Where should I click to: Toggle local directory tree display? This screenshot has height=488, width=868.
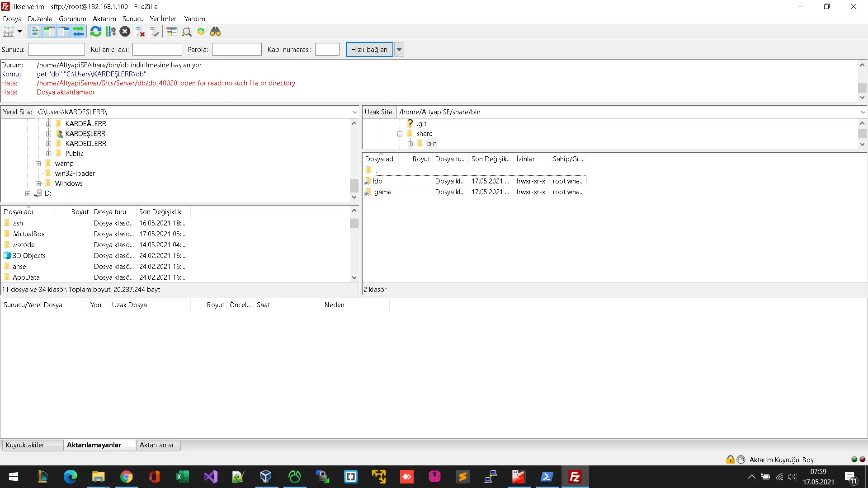(49, 32)
